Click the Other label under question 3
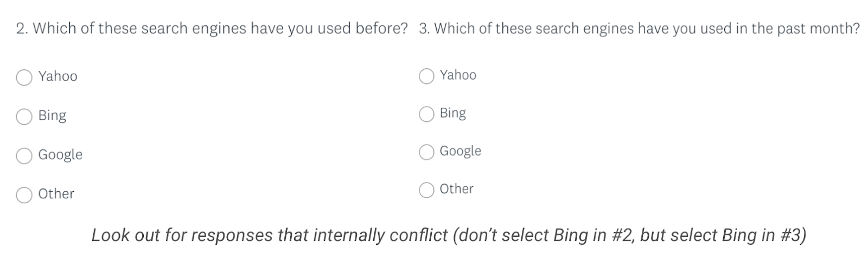 coord(456,189)
